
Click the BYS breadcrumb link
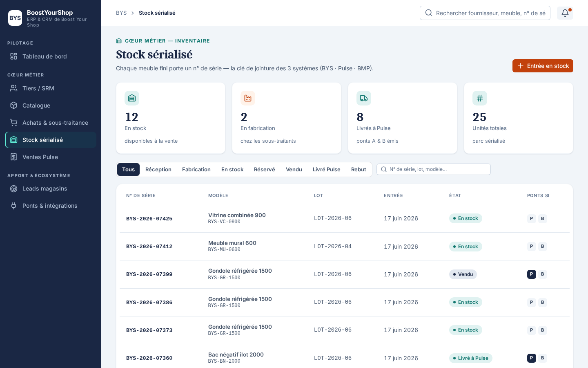(121, 13)
